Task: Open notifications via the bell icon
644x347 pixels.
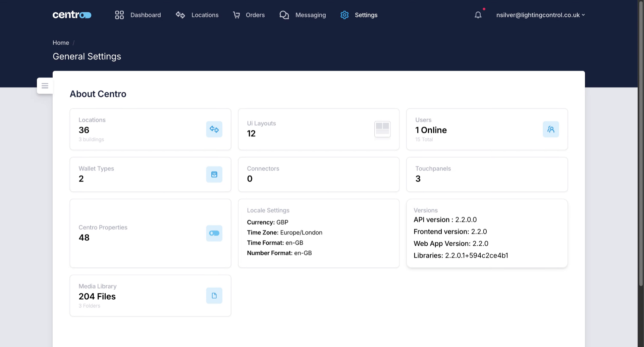Action: click(x=478, y=15)
